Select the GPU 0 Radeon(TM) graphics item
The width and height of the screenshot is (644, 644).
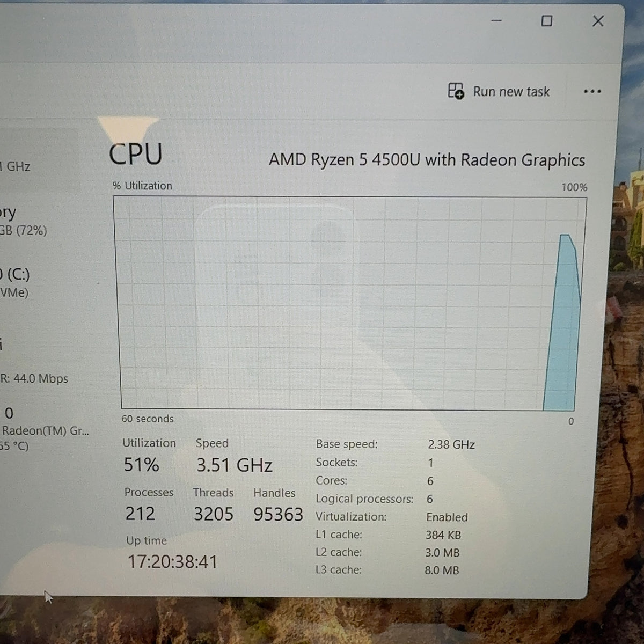(45, 430)
